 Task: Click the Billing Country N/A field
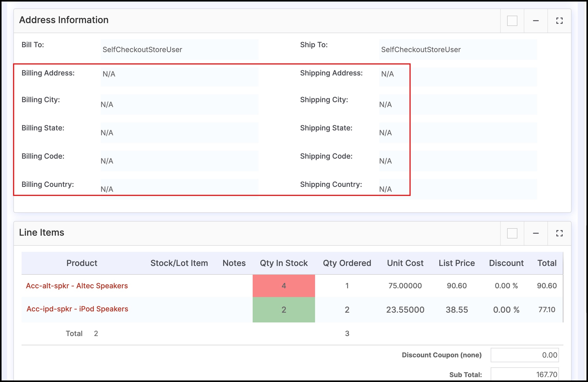[179, 189]
